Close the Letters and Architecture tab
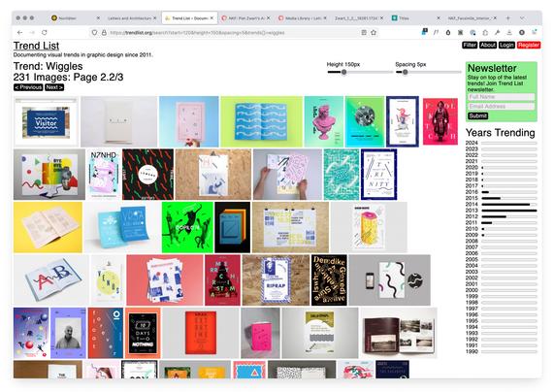 point(155,18)
